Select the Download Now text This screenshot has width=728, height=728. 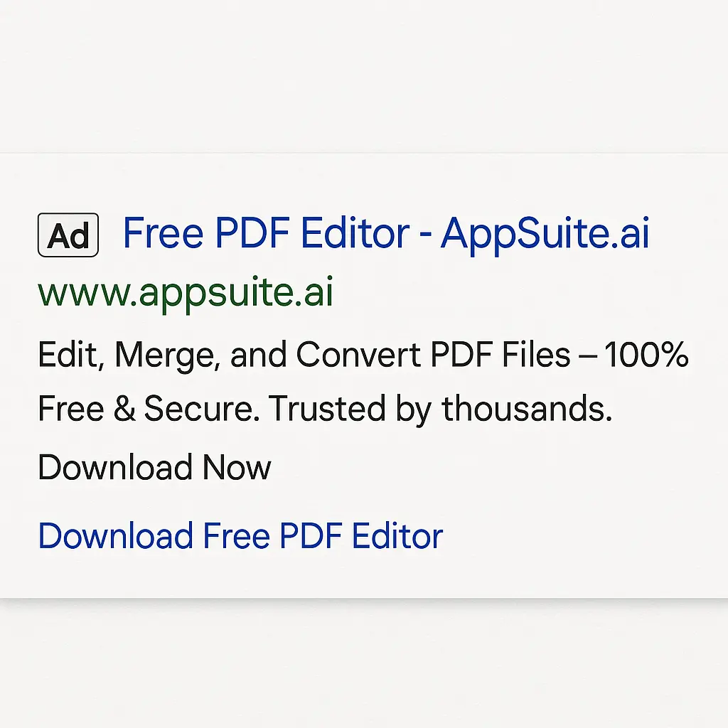point(154,467)
